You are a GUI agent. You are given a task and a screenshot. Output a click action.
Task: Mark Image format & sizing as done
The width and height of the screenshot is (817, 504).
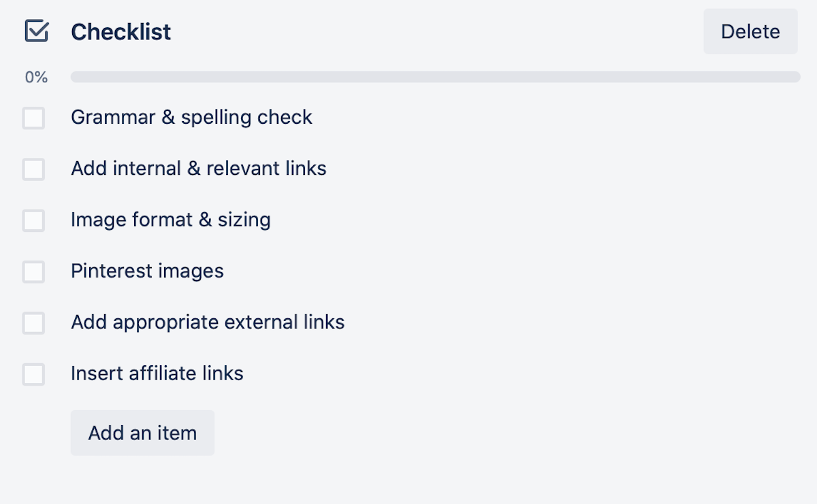(x=33, y=220)
